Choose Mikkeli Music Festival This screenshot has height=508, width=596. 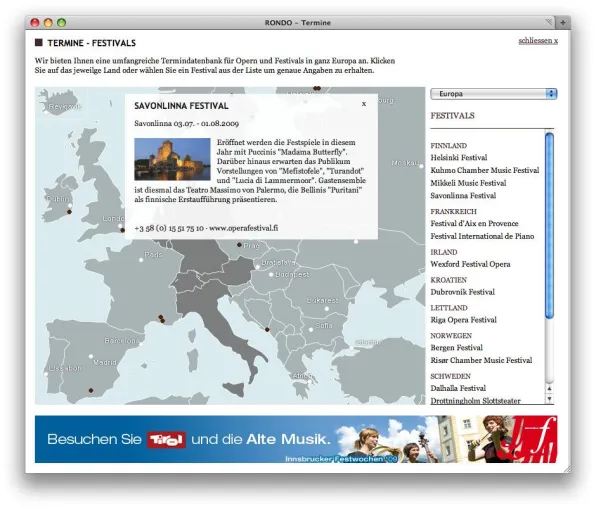coord(468,183)
